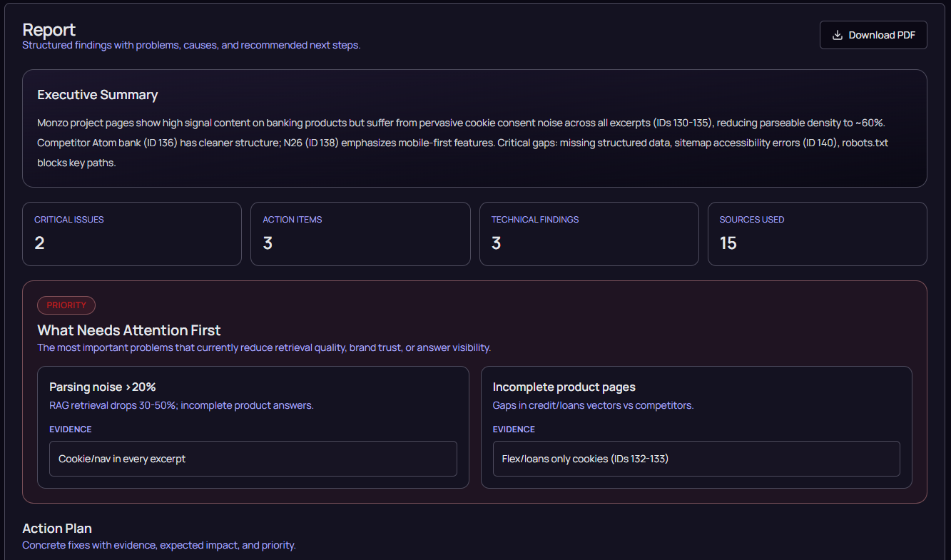Click the 'Flex/loans only cookies' evidence box

coord(696,459)
